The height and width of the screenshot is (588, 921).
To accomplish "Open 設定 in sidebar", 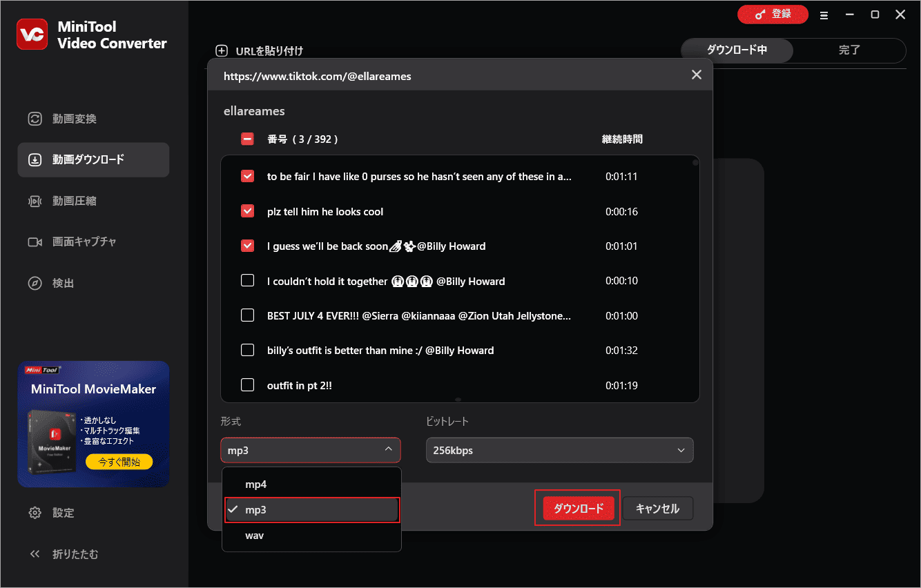I will pos(93,513).
